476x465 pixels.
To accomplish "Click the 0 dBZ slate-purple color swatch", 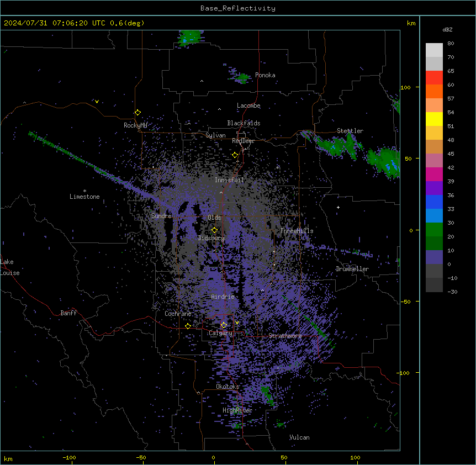I will tap(434, 257).
